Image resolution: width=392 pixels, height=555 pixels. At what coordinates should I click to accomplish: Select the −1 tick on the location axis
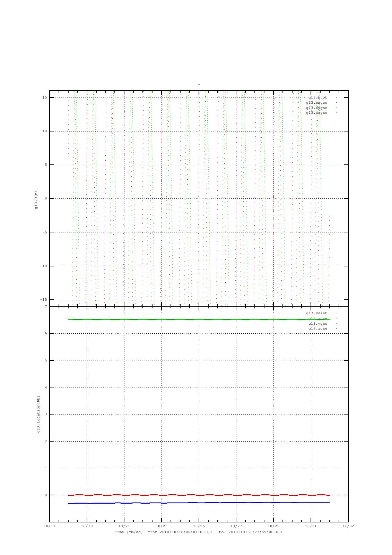click(45, 522)
